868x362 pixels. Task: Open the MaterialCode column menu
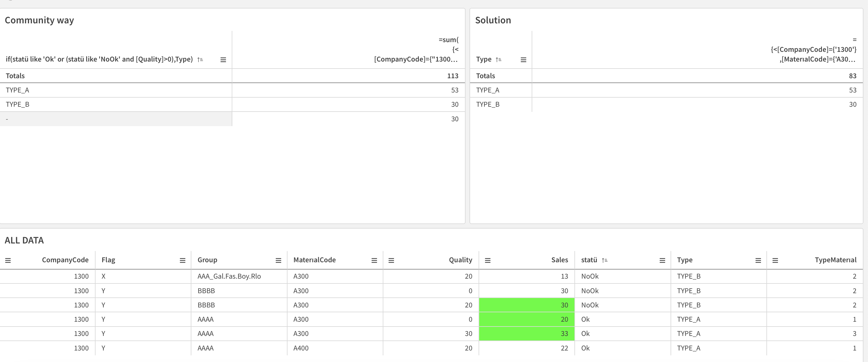point(374,260)
